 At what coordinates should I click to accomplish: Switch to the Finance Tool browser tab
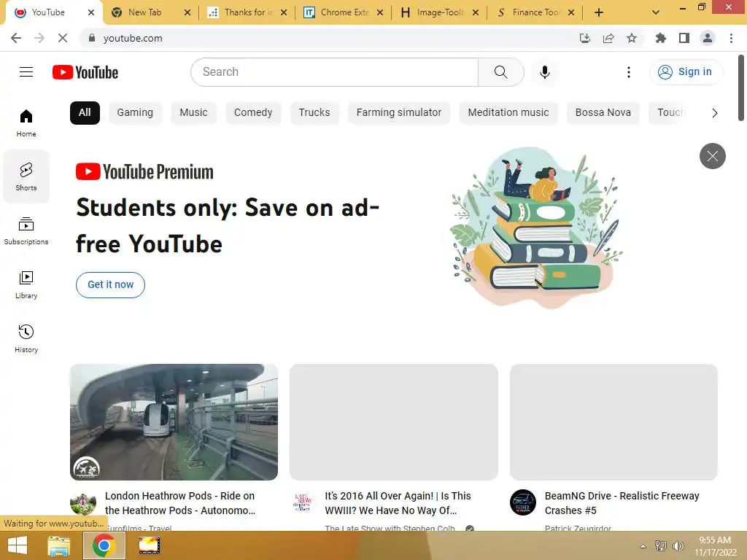click(x=536, y=13)
